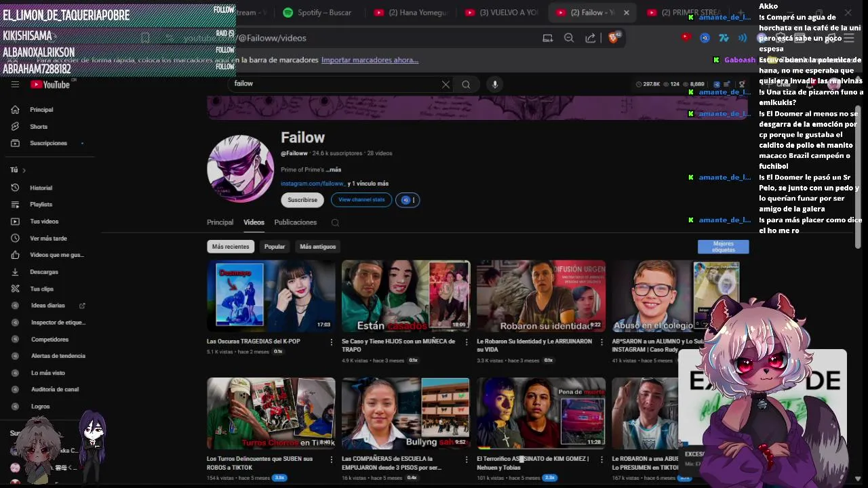
Task: Clear the YouTube search box text
Action: pos(446,85)
